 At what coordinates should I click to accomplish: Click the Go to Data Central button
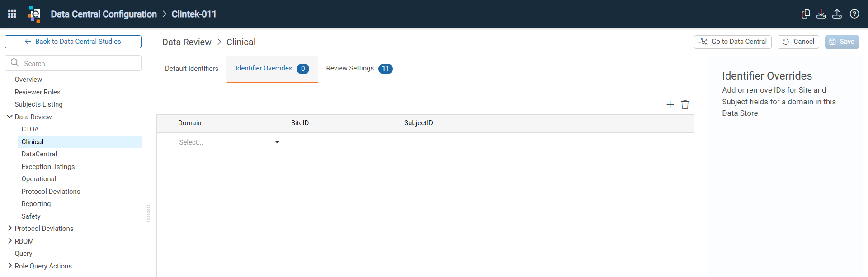pos(733,42)
